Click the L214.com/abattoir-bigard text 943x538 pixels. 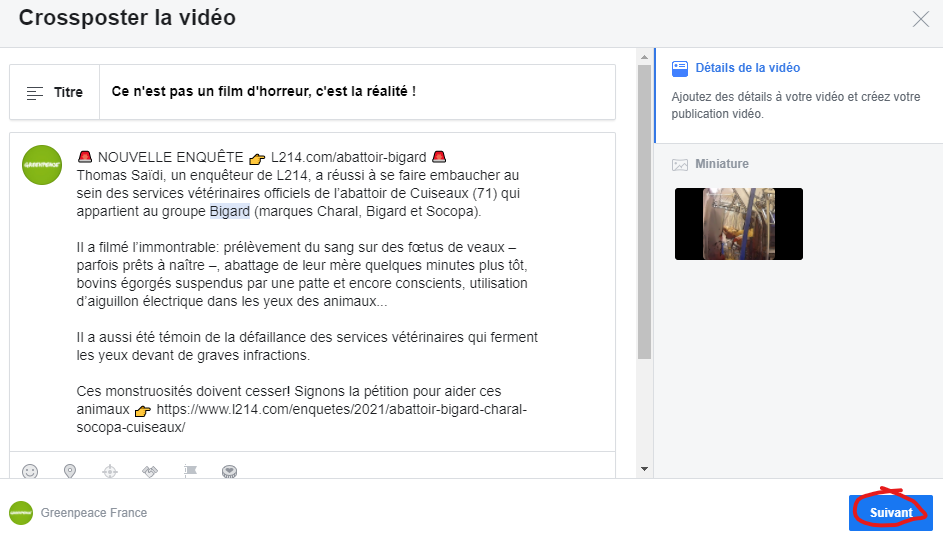coord(348,157)
